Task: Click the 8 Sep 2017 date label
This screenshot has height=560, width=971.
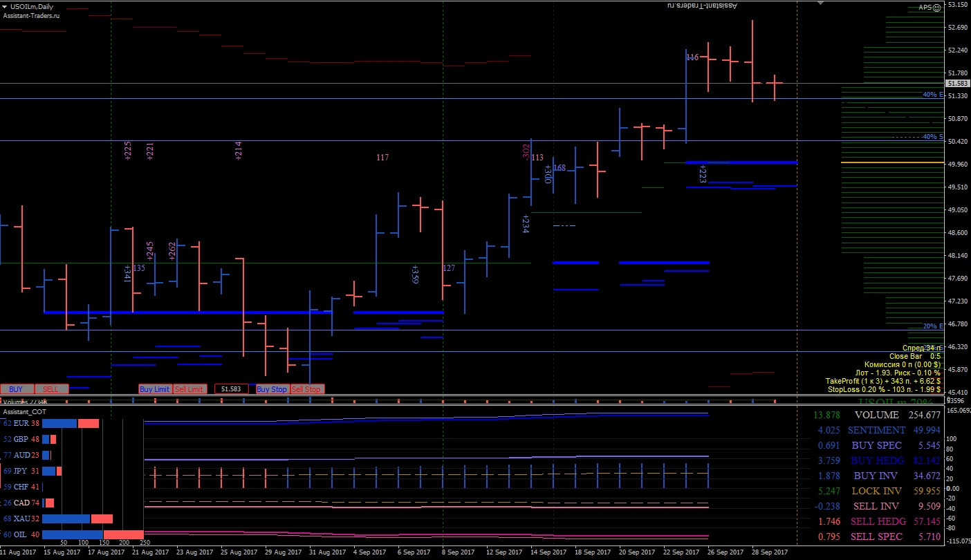Action: tap(456, 552)
